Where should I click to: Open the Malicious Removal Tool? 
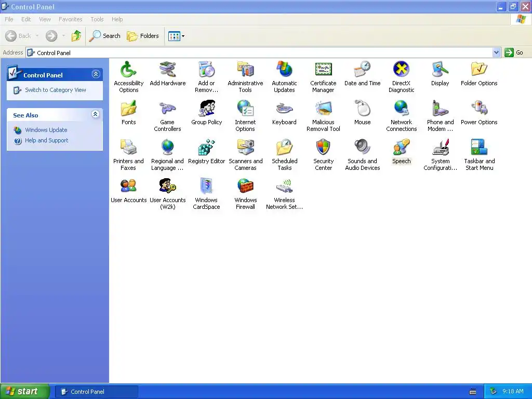(323, 116)
